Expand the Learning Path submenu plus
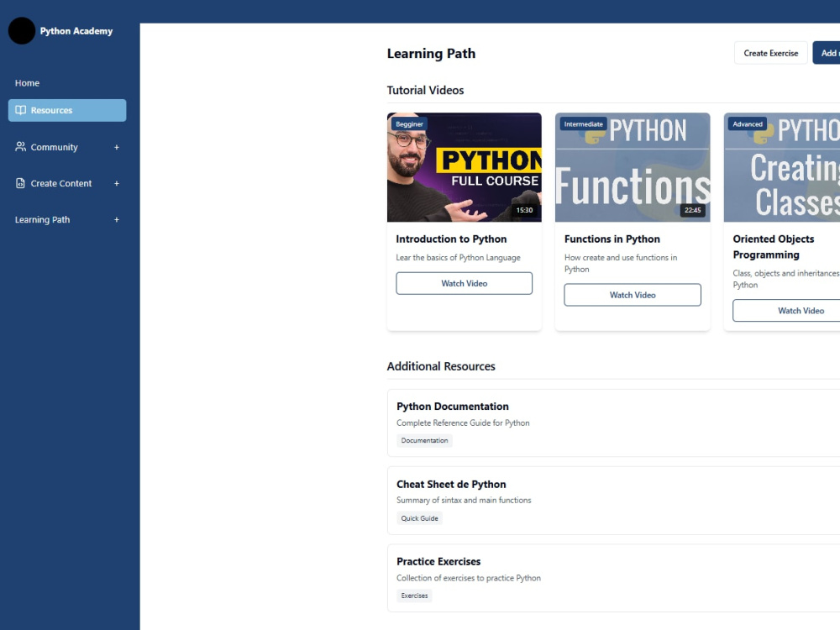Image resolution: width=840 pixels, height=630 pixels. [x=116, y=219]
